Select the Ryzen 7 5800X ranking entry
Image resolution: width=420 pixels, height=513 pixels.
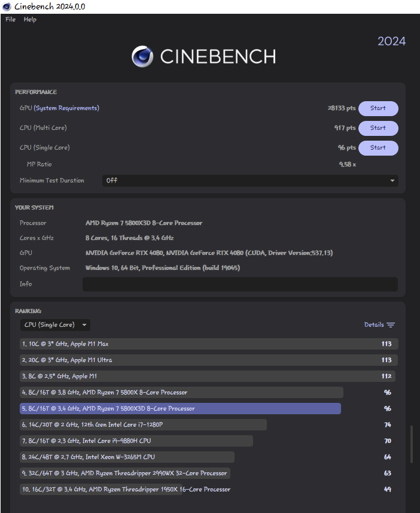(x=181, y=392)
